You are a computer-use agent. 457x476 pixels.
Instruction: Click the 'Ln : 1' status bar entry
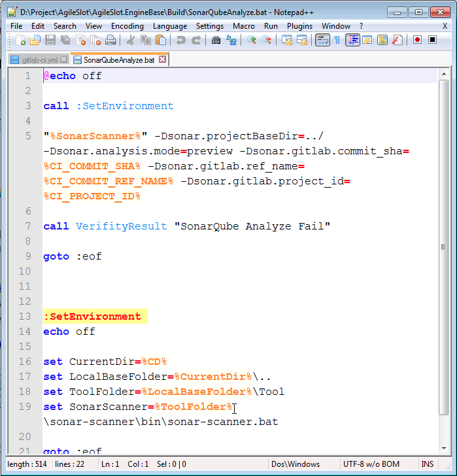coord(110,464)
